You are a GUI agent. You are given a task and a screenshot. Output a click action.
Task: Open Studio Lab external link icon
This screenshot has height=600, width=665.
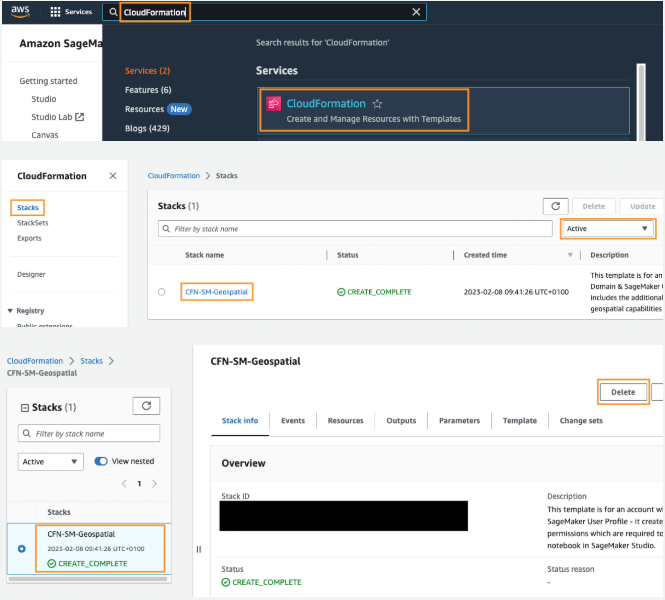coord(79,117)
